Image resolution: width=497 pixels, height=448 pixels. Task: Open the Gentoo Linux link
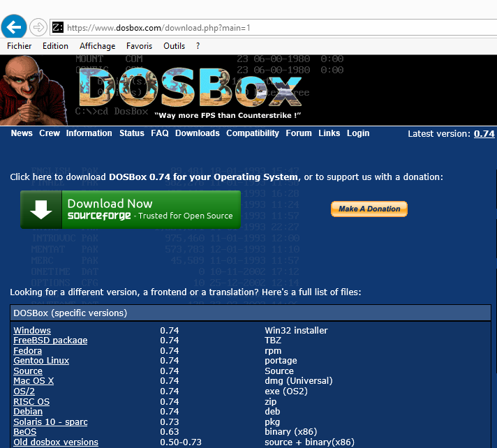point(41,361)
